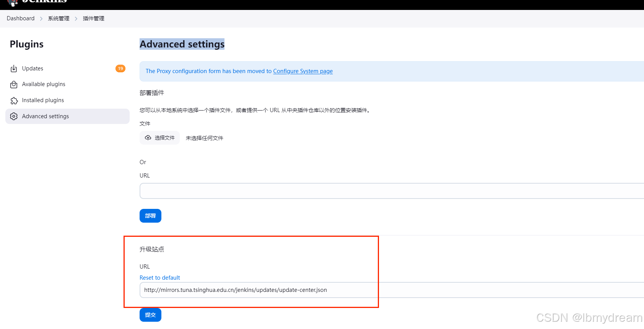Click the 部署 deploy button
The image size is (644, 329).
click(x=150, y=216)
